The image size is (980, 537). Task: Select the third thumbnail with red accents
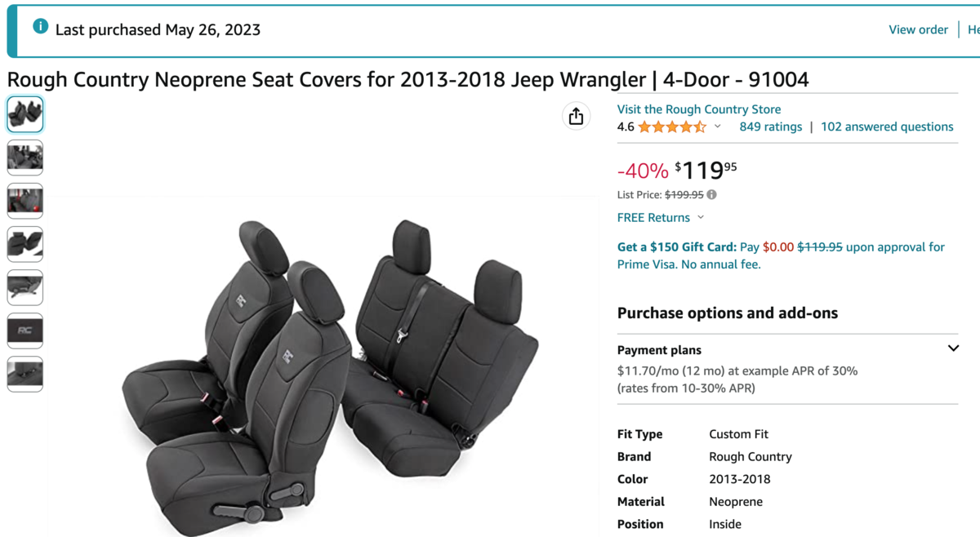pos(24,201)
